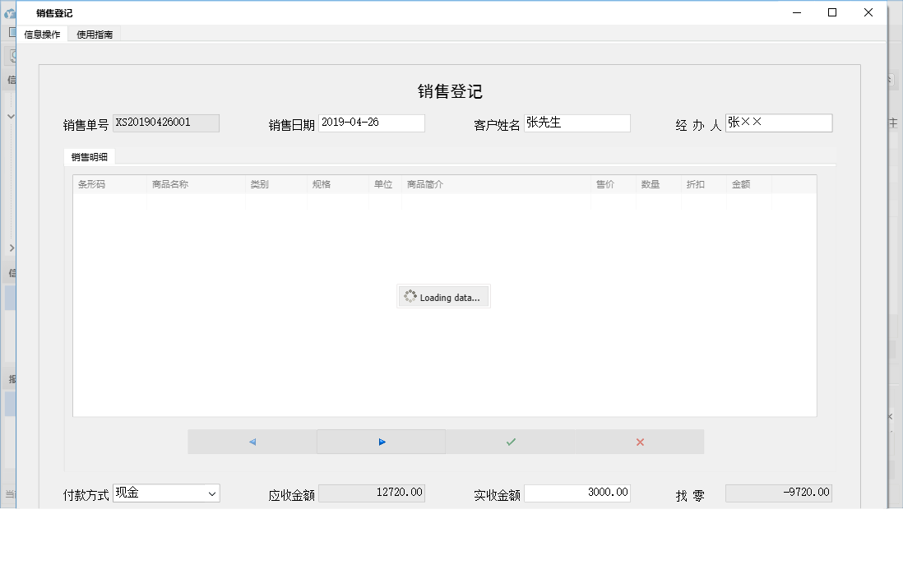Click the red X cancel icon
Image resolution: width=903 pixels, height=588 pixels.
[x=639, y=442]
